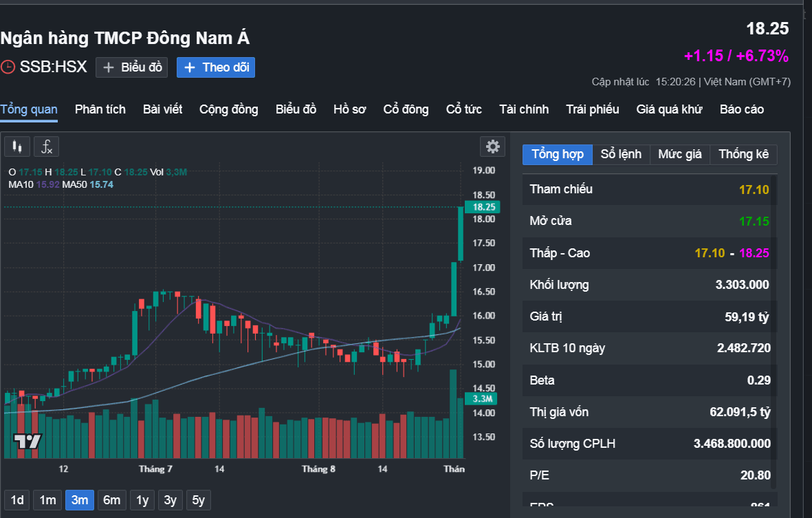Open the Giá quá khứ tab

(x=669, y=109)
